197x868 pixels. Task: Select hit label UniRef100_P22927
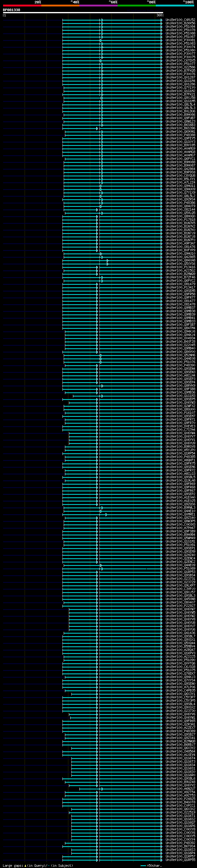(180, 606)
